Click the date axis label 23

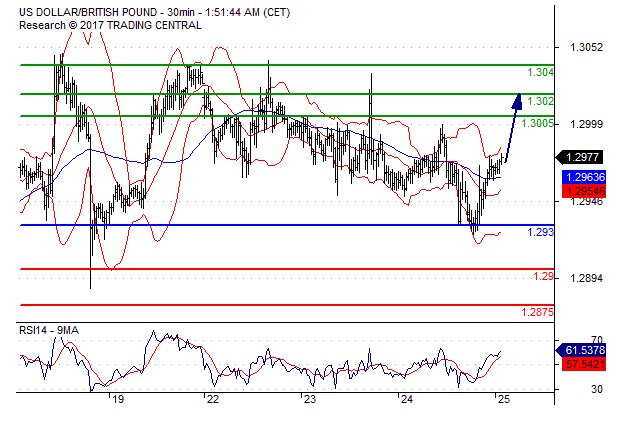coord(310,400)
